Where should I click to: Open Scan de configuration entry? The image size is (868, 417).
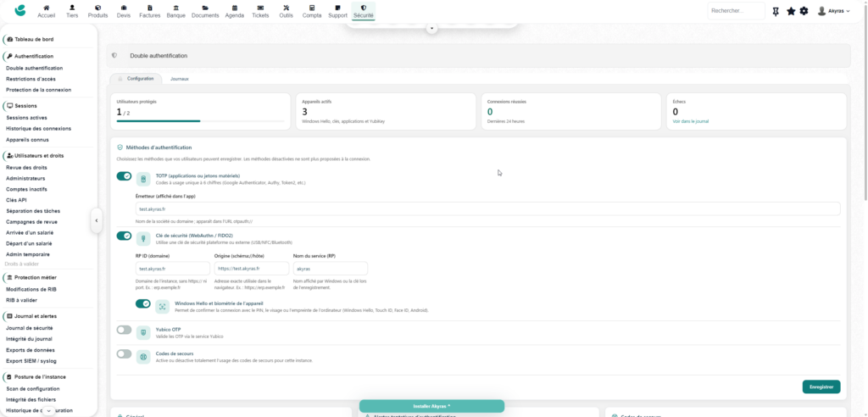tap(33, 389)
